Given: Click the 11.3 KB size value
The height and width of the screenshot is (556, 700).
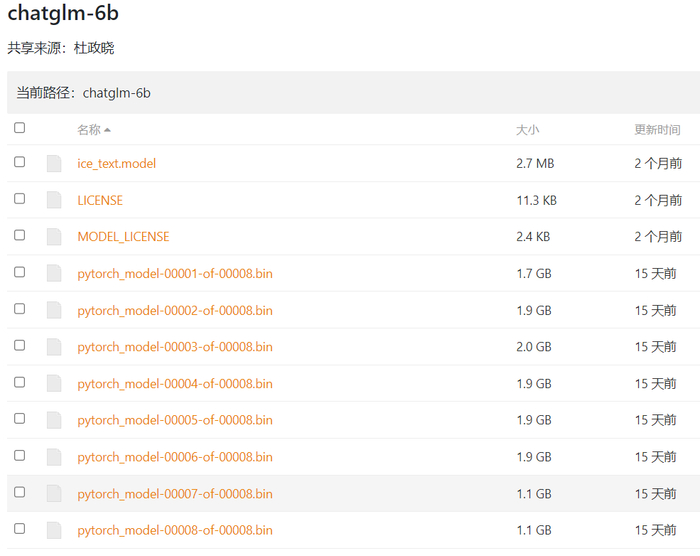Looking at the screenshot, I should pyautogui.click(x=537, y=200).
